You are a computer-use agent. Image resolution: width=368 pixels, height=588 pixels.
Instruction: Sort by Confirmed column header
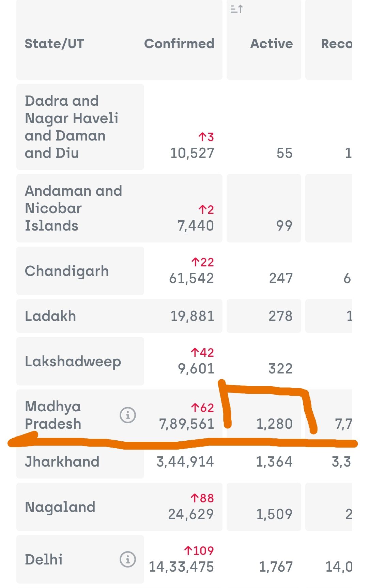[x=179, y=44]
